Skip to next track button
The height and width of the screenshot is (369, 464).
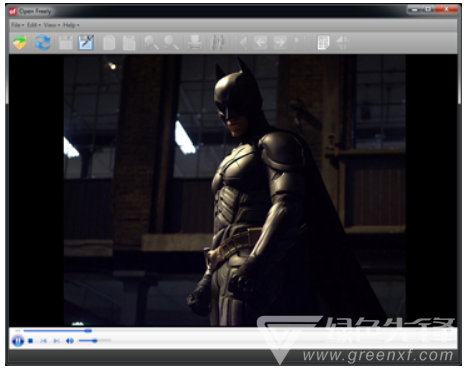click(x=56, y=341)
